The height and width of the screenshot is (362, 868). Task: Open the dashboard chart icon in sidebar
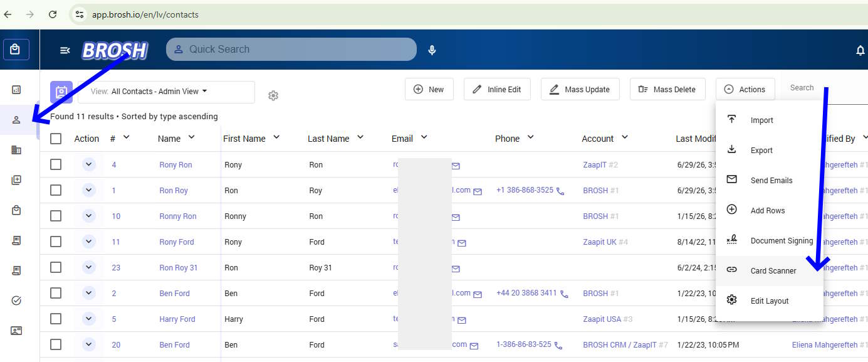pos(16,90)
